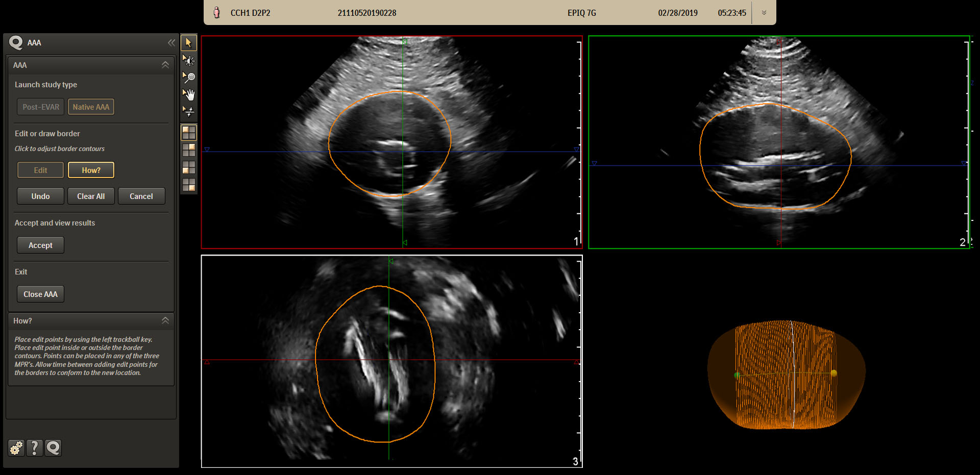
Task: Select the brightness/contrast adjustment tool
Action: pyautogui.click(x=189, y=61)
